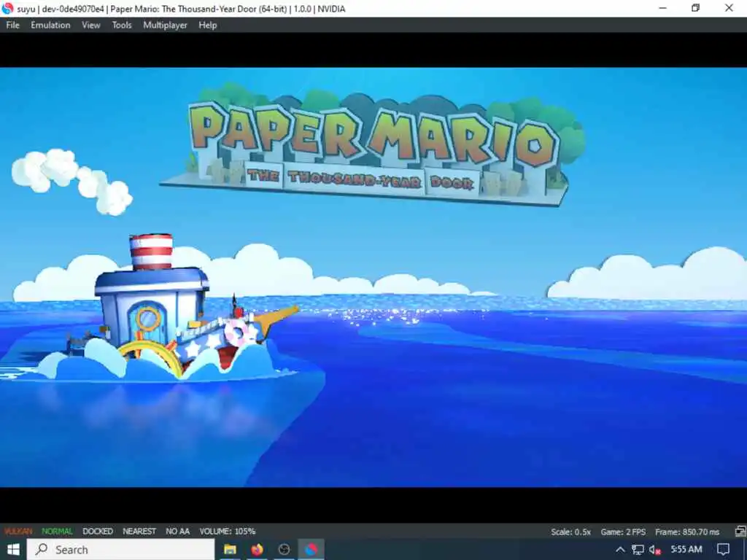Click the Game: 2 FPS status text

(x=623, y=532)
